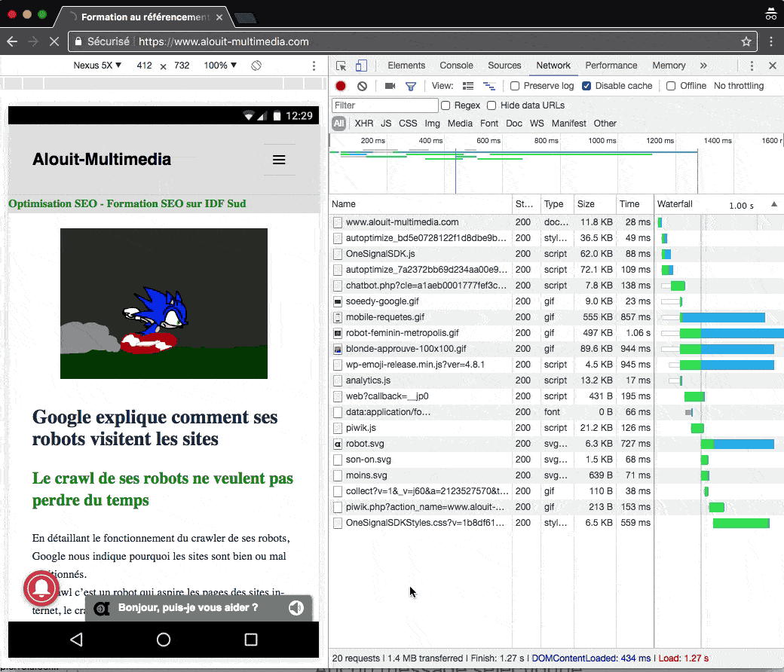Open the 100% zoom dropdown
The width and height of the screenshot is (784, 672).
[x=220, y=66]
